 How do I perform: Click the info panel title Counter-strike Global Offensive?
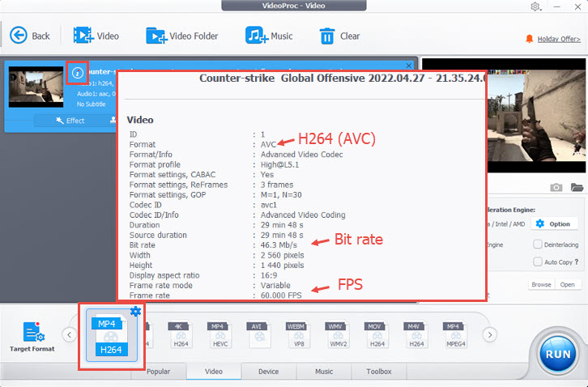point(343,78)
